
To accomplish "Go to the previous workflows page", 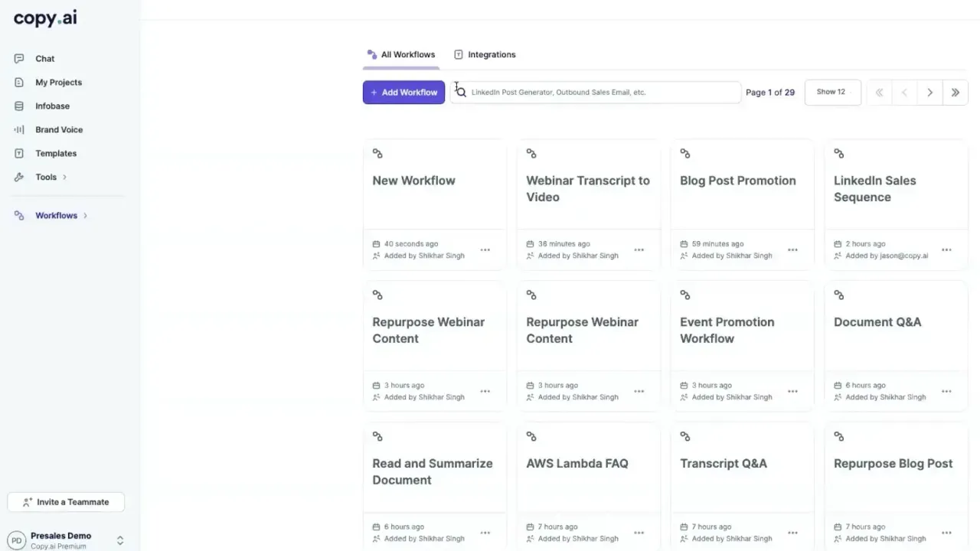I will pos(904,93).
